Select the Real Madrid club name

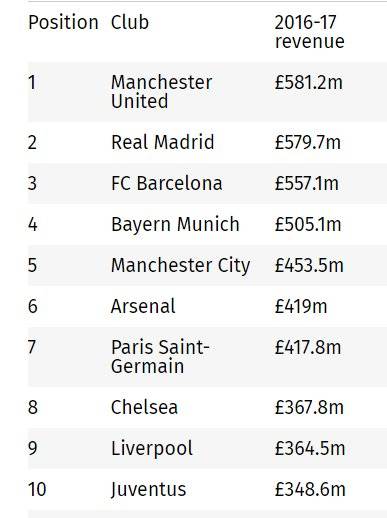(x=162, y=142)
